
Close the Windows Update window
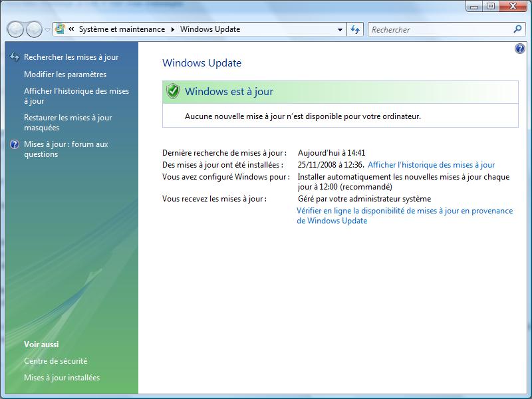point(513,6)
